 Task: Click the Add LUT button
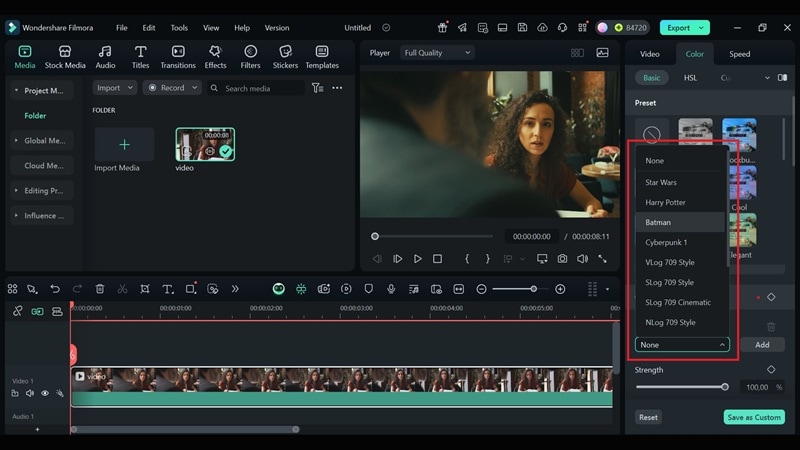coord(762,345)
